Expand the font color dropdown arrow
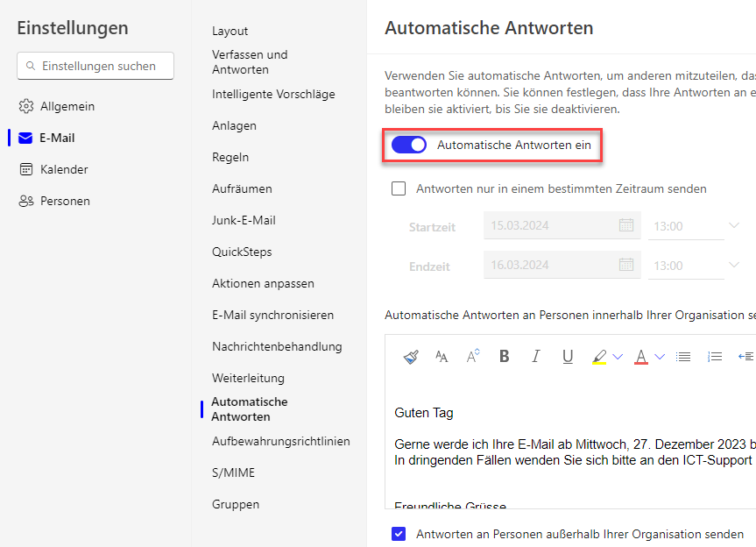This screenshot has width=756, height=547. (660, 357)
